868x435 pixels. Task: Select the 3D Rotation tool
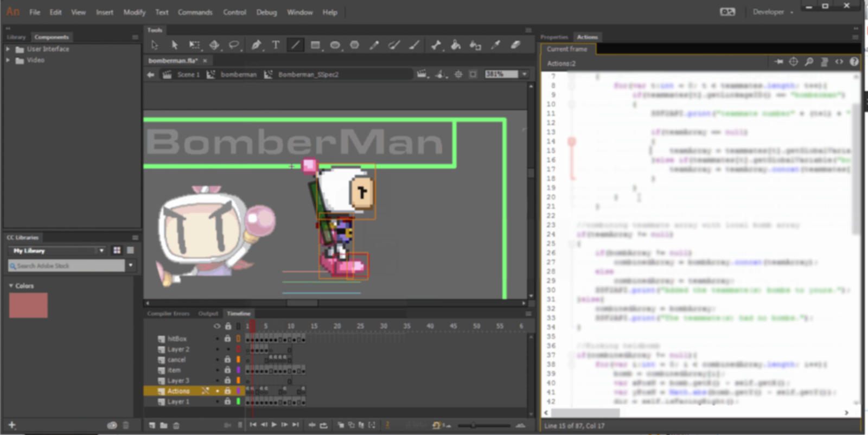(214, 45)
